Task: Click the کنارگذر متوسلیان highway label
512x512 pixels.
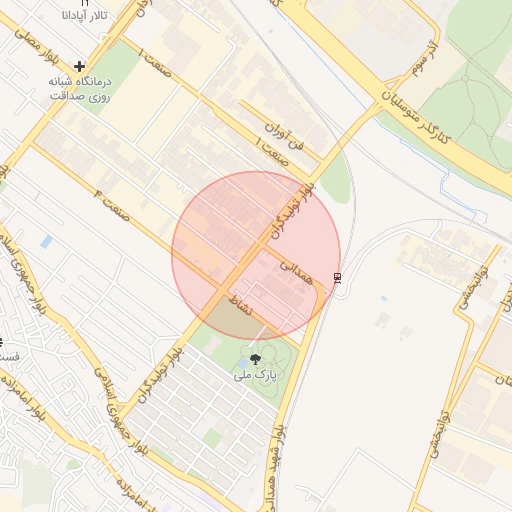Action: click(416, 117)
